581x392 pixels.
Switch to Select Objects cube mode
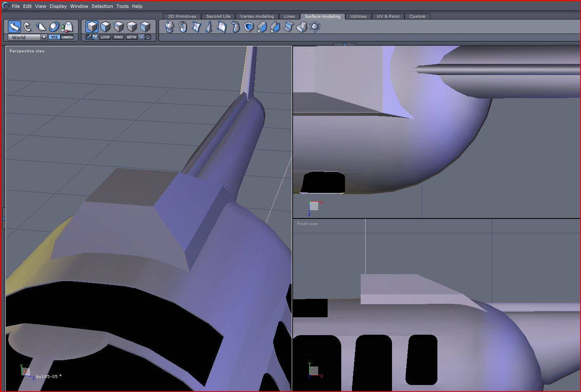[x=92, y=27]
